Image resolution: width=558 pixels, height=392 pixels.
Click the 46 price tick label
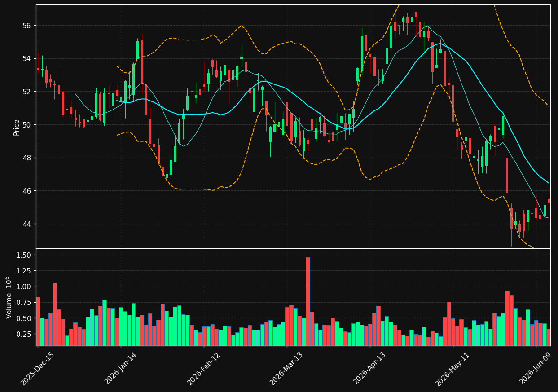[x=28, y=191]
